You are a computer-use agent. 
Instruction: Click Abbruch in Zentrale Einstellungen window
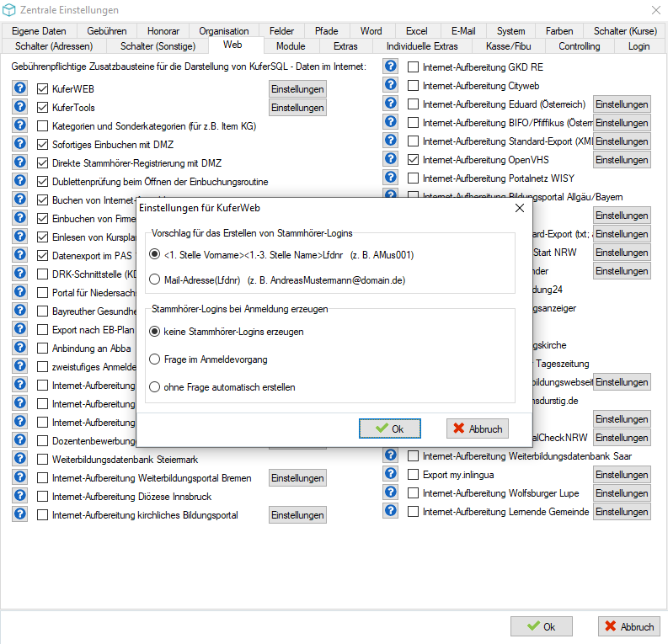pyautogui.click(x=629, y=626)
